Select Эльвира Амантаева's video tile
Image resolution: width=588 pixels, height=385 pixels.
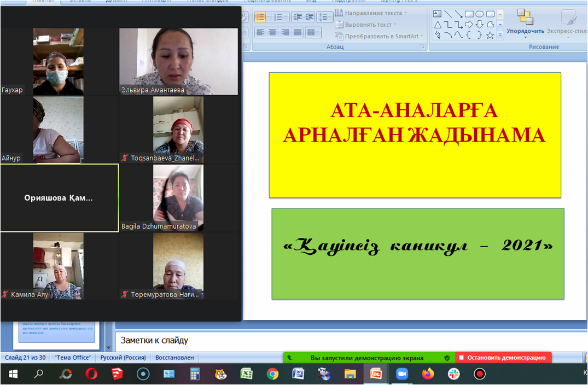[178, 62]
